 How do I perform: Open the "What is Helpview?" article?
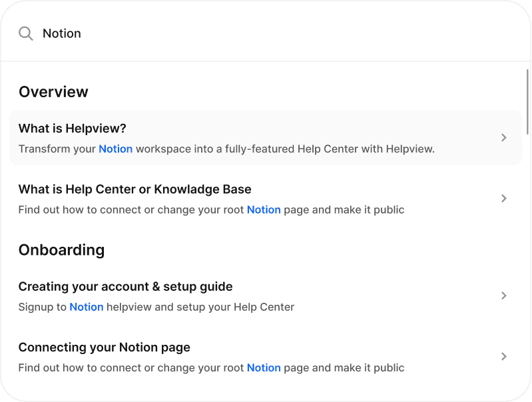click(x=266, y=138)
